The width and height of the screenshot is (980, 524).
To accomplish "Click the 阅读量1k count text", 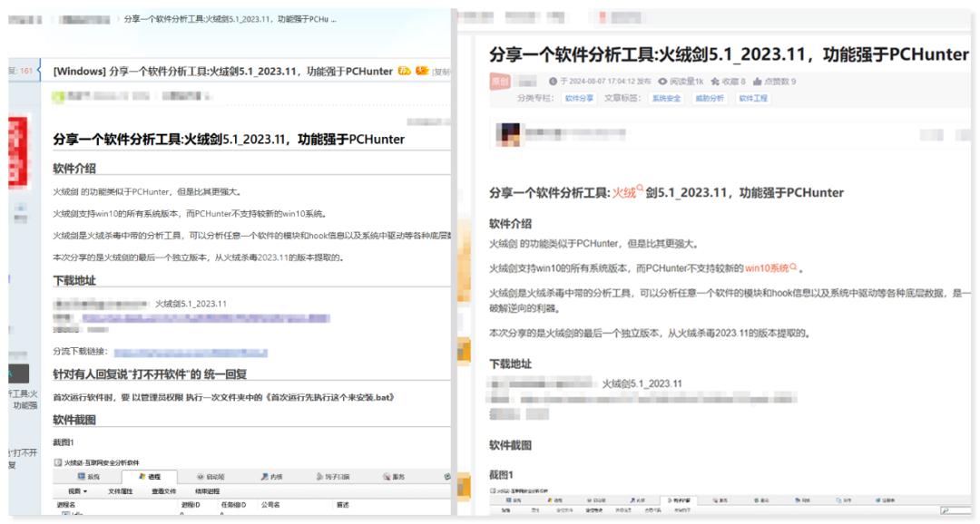I will (686, 82).
